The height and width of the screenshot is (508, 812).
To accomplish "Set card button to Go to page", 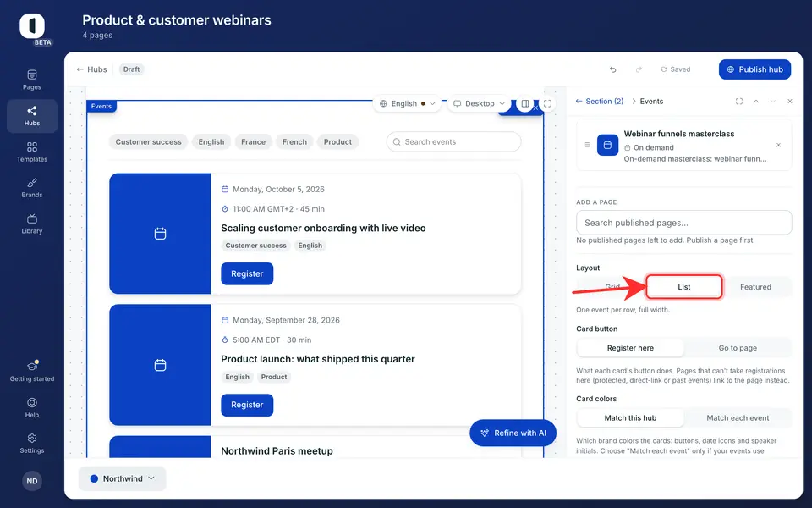I will (738, 348).
